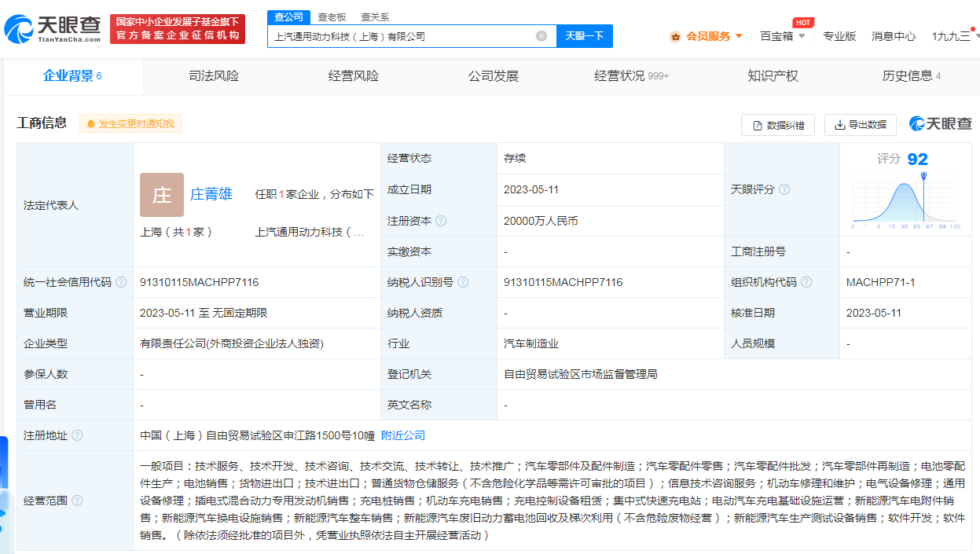Open the 庄菁雄 legal representative link
The image size is (980, 554).
211,194
